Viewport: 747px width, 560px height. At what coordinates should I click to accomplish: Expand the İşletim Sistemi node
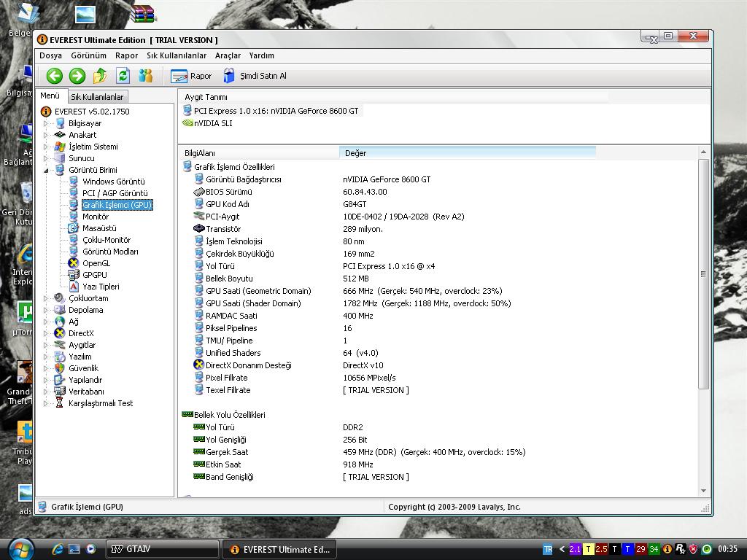point(46,147)
